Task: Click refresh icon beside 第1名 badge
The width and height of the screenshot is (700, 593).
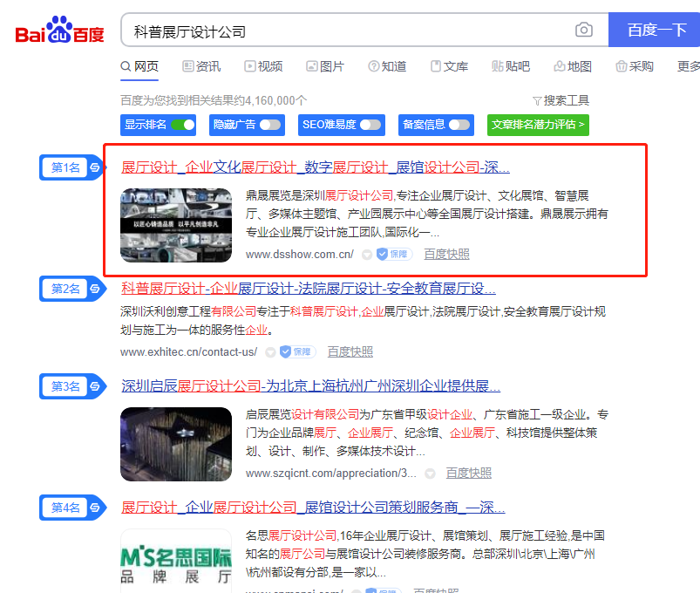Action: coord(95,167)
